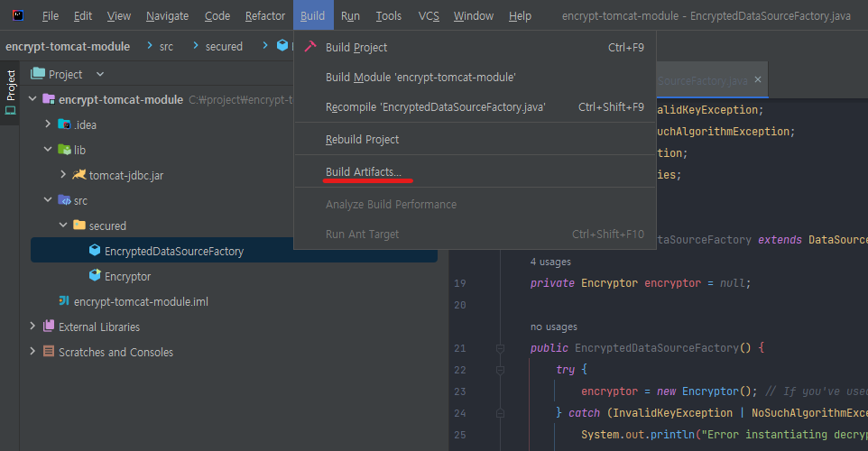Screen dimensions: 868x451
Task: Open the VCS menu
Action: (x=429, y=16)
